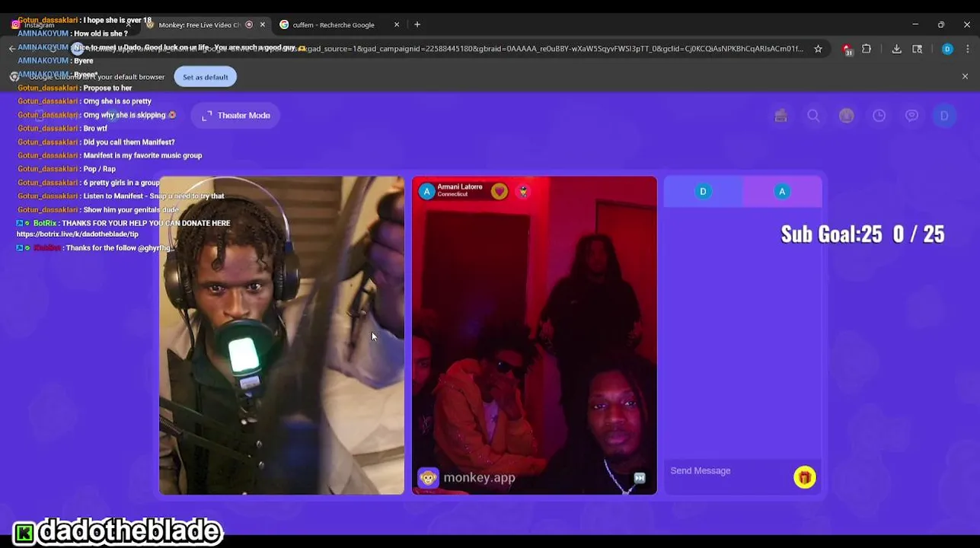
Task: Open a new browser tab
Action: 417,25
